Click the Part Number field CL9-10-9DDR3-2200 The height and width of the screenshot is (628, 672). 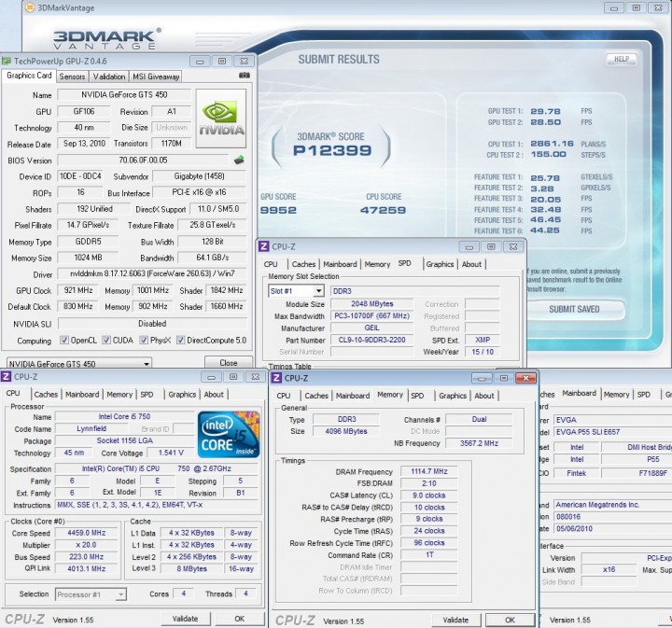tap(371, 340)
